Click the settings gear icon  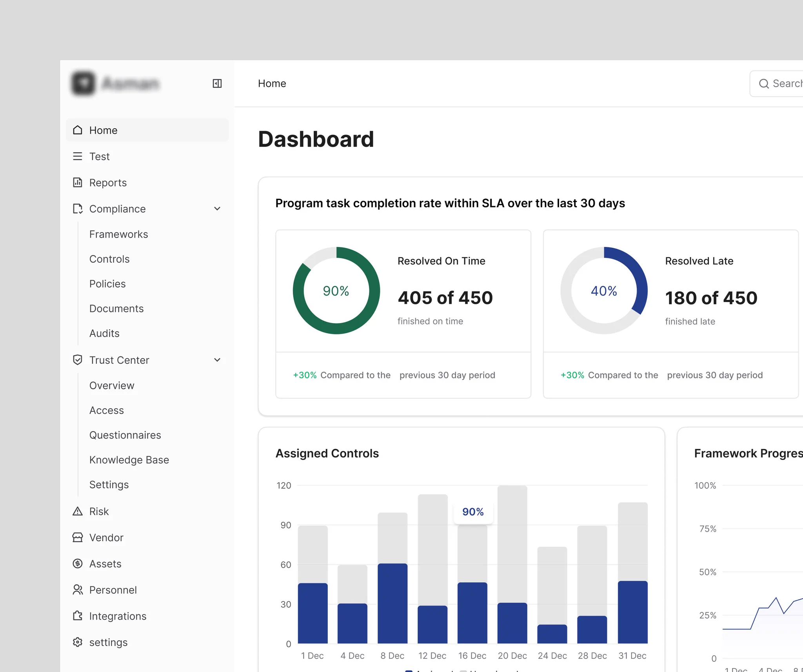(x=78, y=642)
